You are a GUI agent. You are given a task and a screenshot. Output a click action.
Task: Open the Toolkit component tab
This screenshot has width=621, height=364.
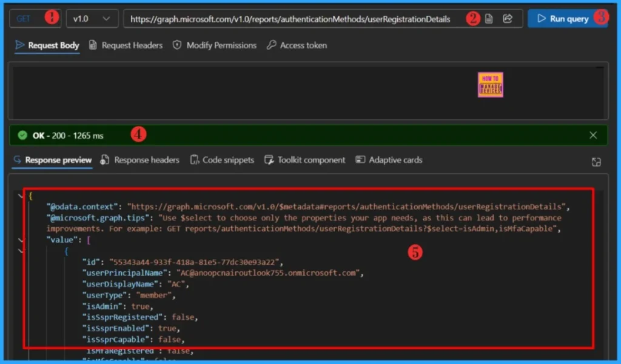(x=304, y=160)
